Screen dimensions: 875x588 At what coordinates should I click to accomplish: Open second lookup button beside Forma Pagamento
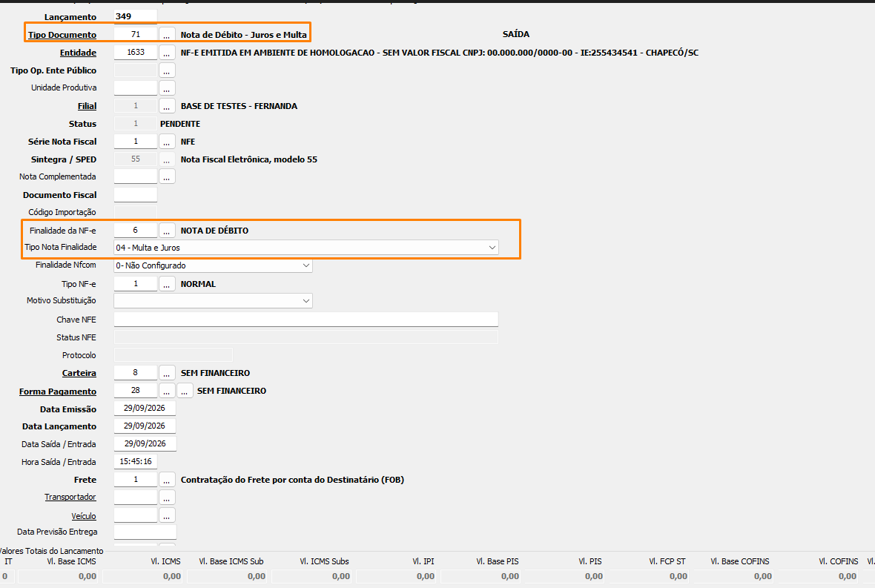tap(185, 391)
